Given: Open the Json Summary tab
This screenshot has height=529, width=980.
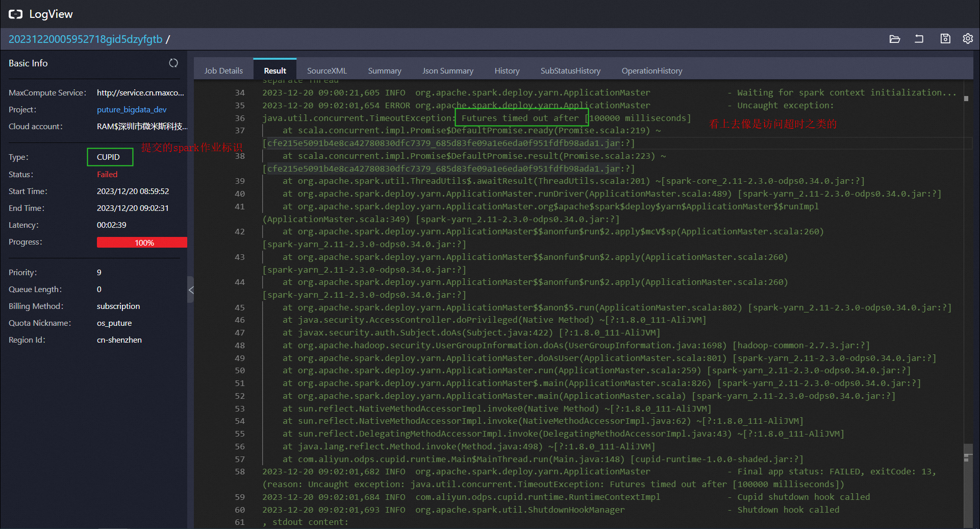Looking at the screenshot, I should coord(447,71).
